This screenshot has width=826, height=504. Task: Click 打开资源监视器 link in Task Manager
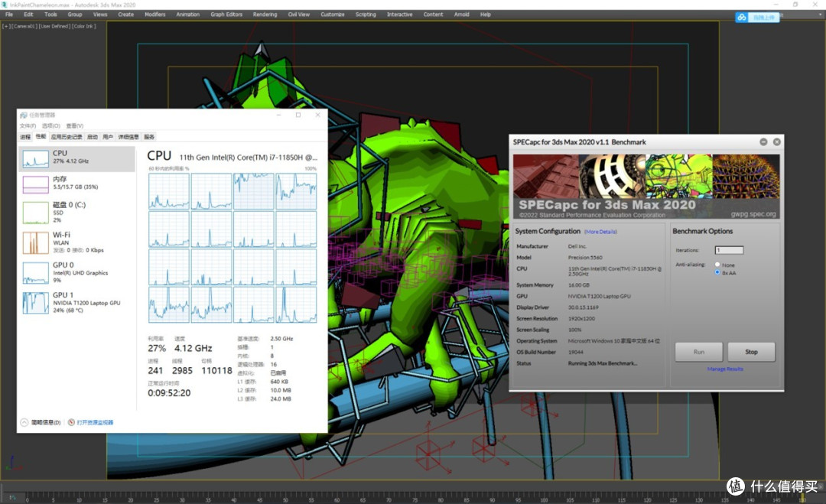(x=95, y=422)
